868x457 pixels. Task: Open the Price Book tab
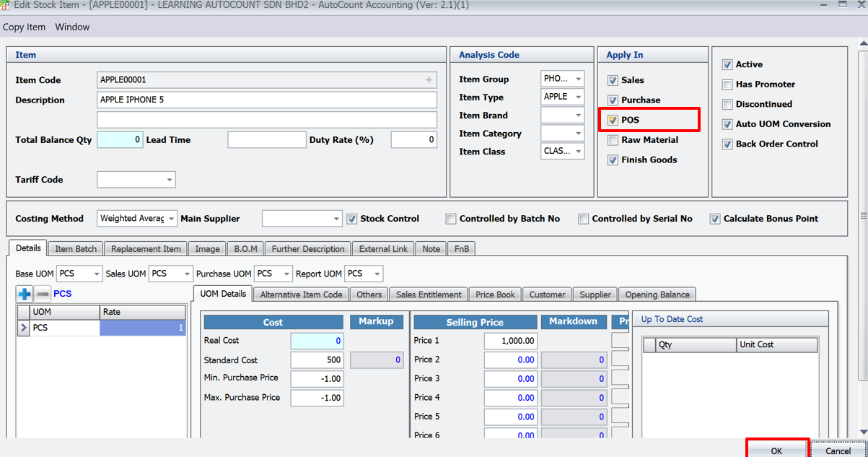(x=494, y=294)
